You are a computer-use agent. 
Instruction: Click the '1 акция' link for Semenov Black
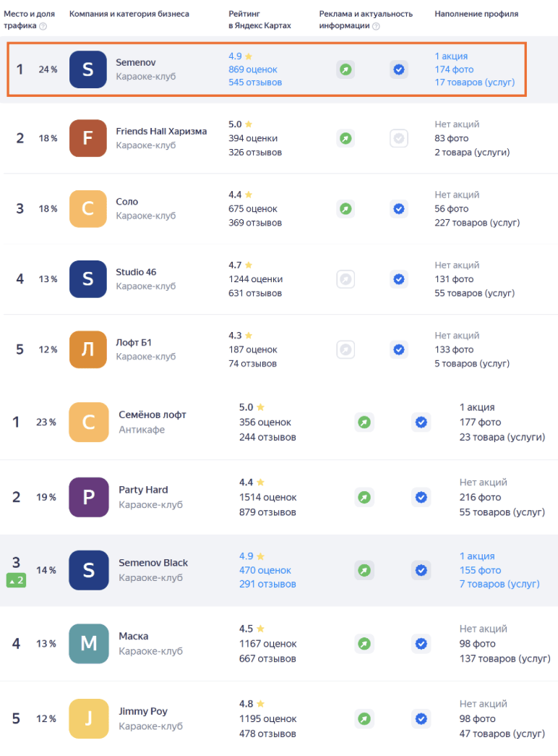pos(477,556)
